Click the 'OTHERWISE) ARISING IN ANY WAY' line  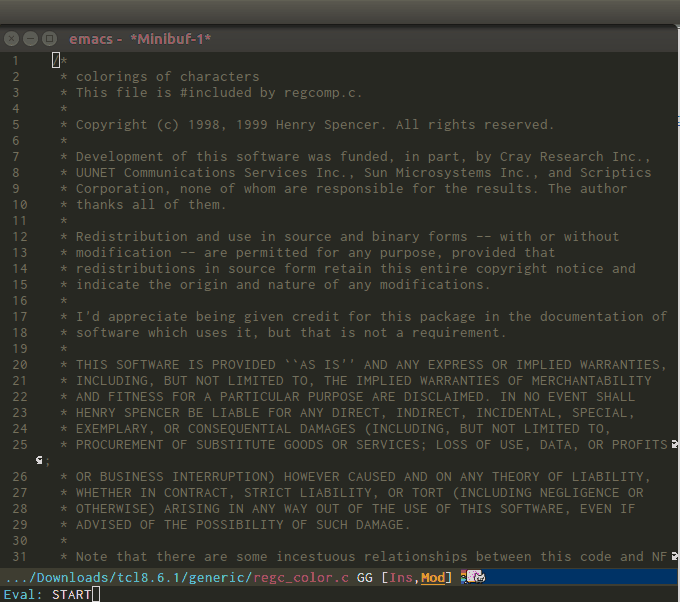(x=348, y=509)
